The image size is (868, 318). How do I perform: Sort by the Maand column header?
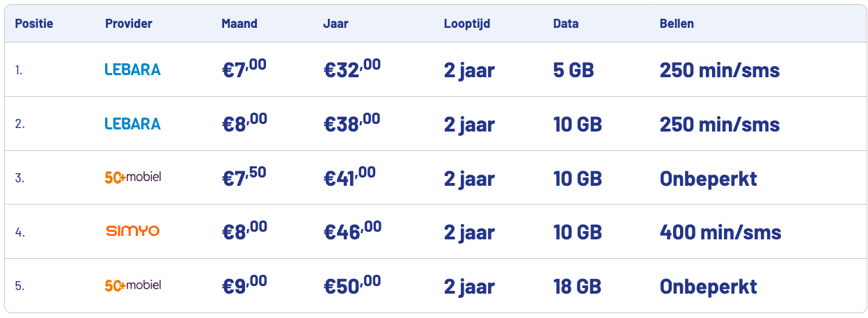pos(239,24)
